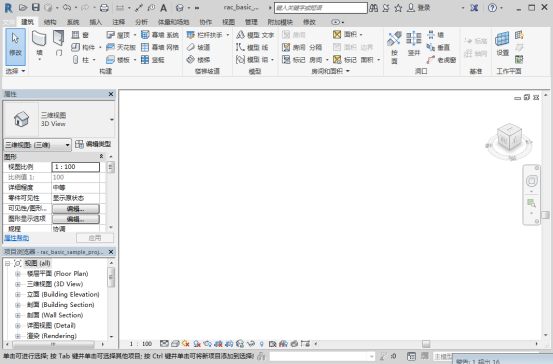Screen dimensions: 553x364
Task: Click the Help question mark icon
Action: [492, 8]
